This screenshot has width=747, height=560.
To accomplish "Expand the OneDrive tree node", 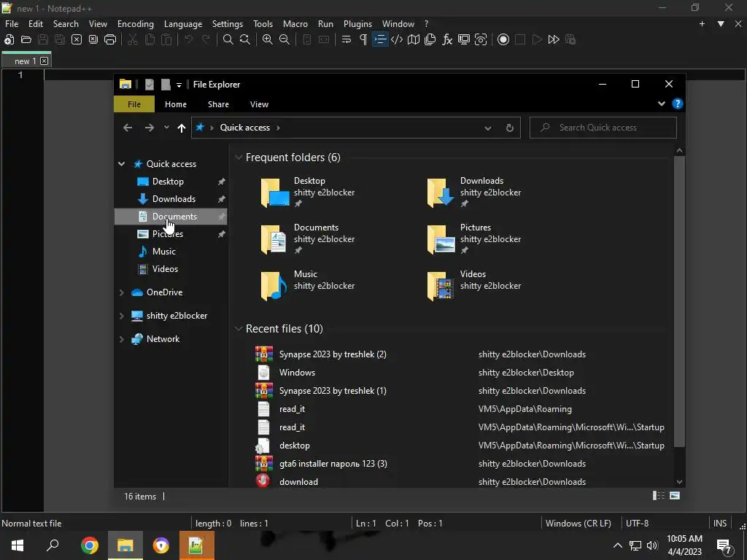I will click(122, 292).
